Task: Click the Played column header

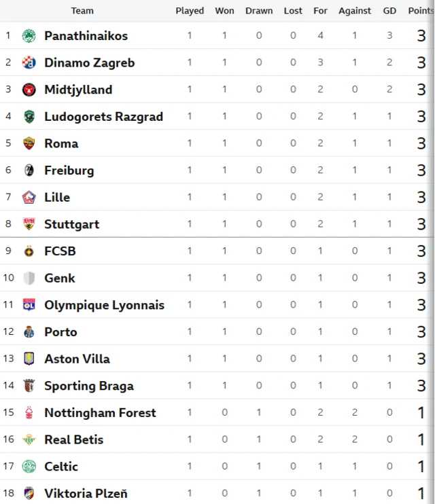Action: (x=190, y=11)
